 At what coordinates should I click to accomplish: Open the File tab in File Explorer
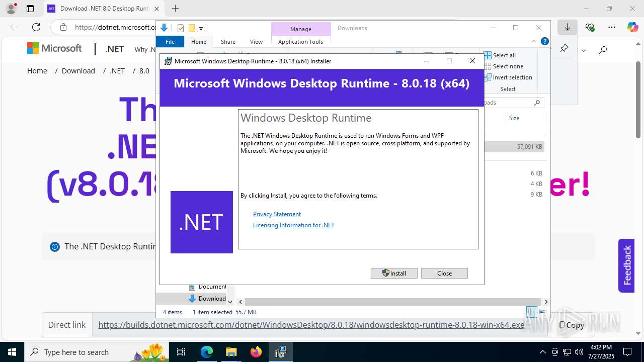[x=170, y=42]
